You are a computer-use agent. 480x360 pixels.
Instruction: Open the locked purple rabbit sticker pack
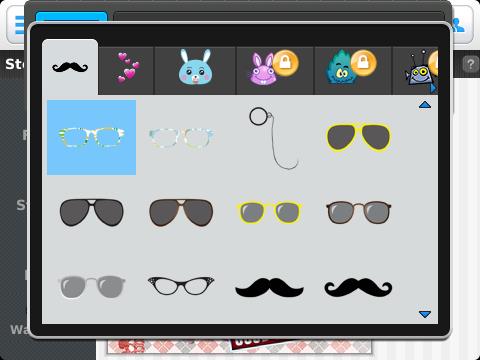275,70
